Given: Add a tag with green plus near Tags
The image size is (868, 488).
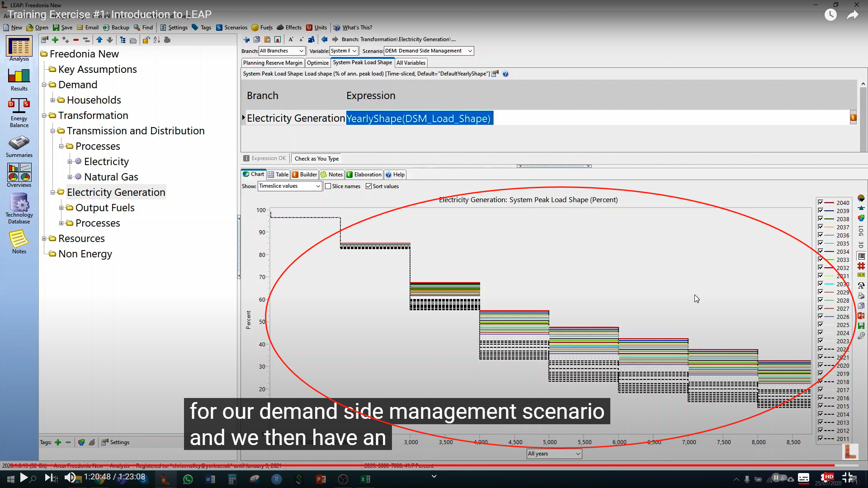Looking at the screenshot, I should pyautogui.click(x=58, y=442).
